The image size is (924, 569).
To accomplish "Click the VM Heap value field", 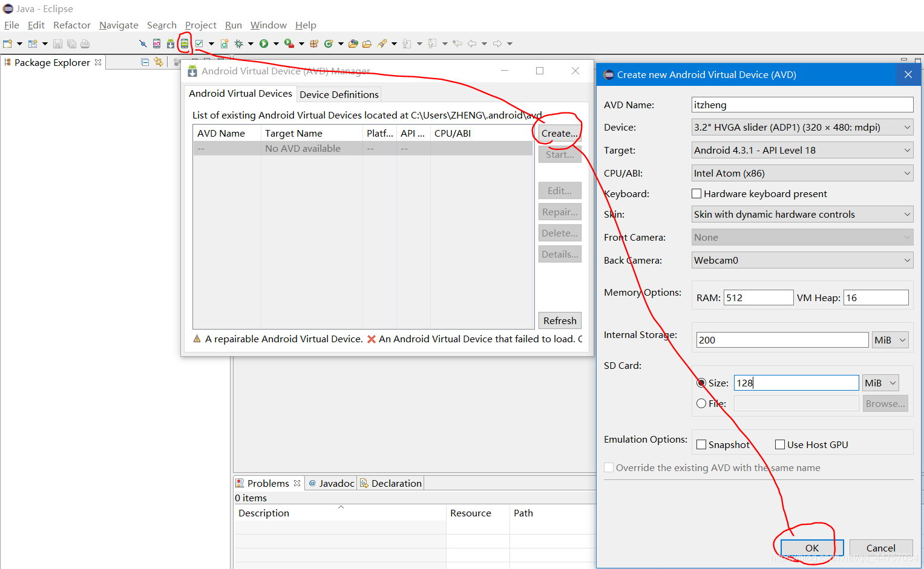I will tap(876, 298).
